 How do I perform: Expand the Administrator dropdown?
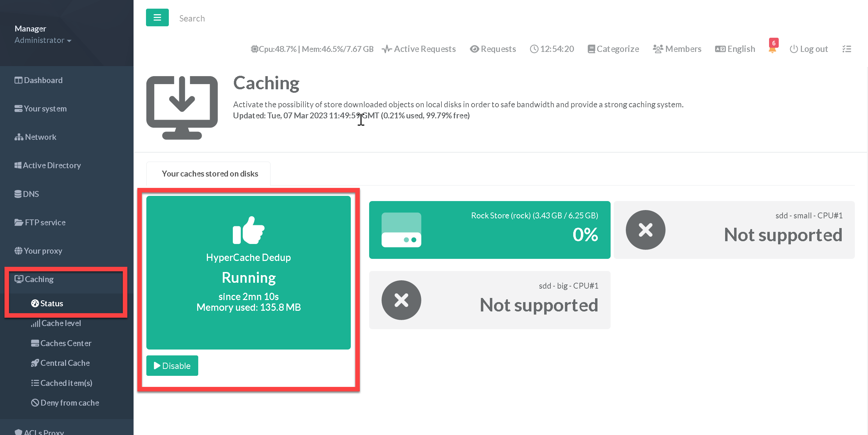click(x=43, y=40)
